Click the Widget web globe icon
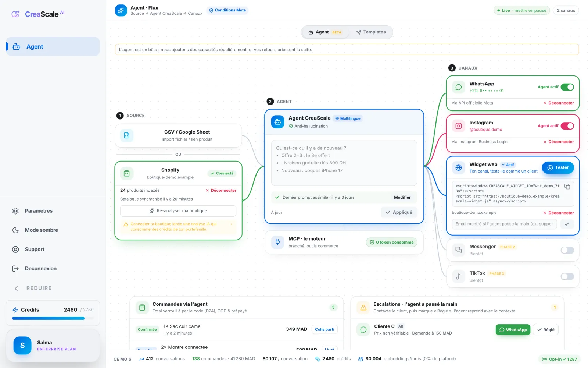The height and width of the screenshot is (368, 588). (458, 168)
